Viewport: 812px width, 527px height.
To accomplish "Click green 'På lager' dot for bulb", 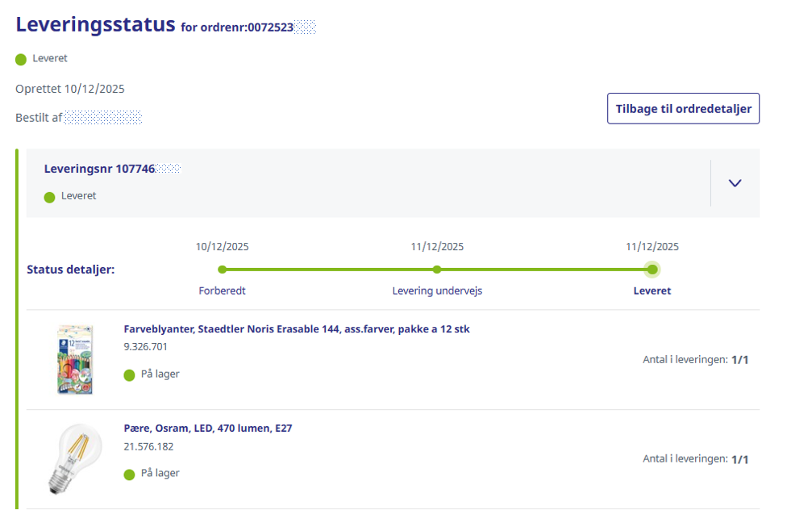I will [x=129, y=474].
